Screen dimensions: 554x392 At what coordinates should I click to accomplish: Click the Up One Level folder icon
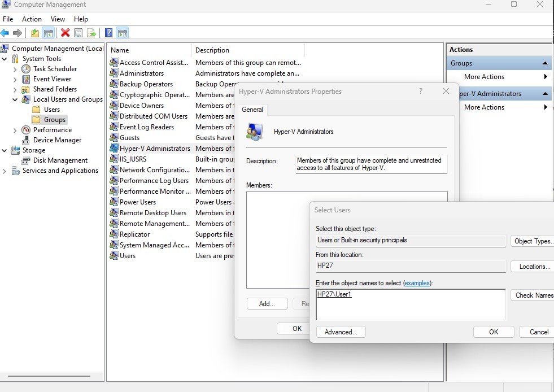pos(35,33)
